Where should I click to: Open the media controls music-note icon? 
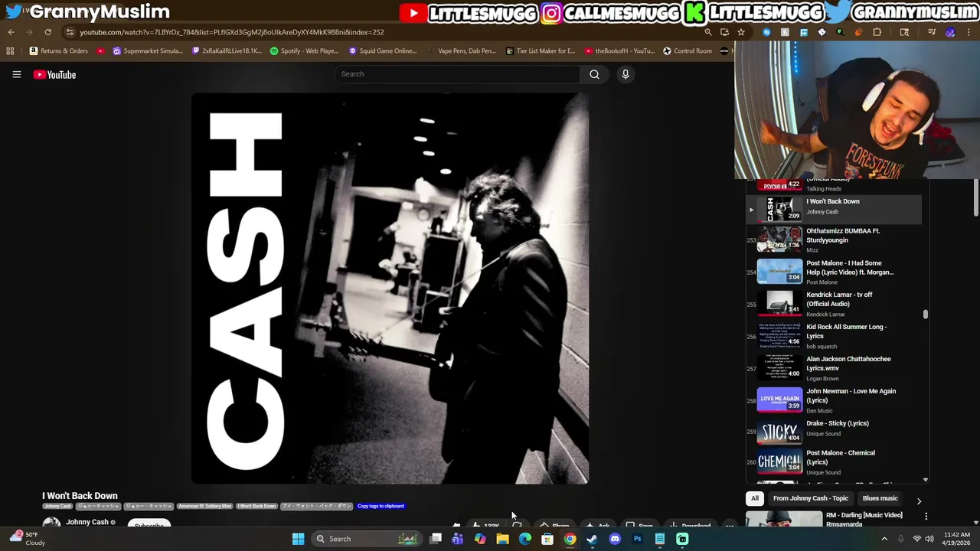coord(932,32)
